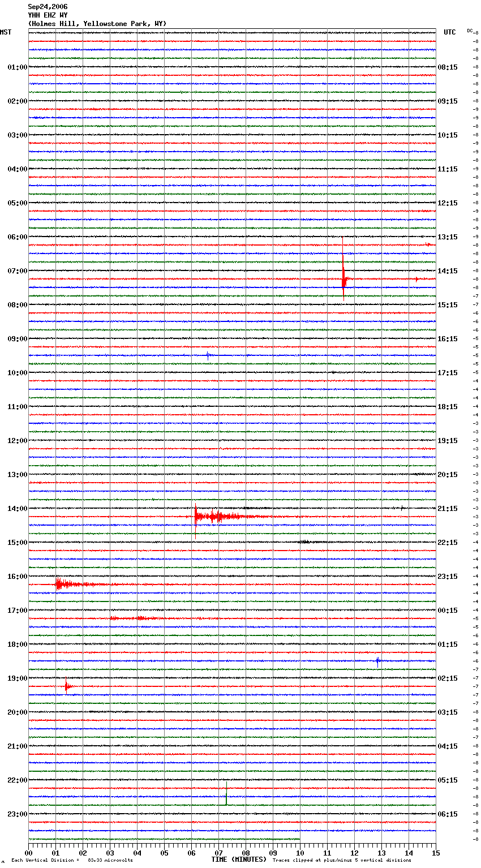Click the 14:15 UTC time label
The width and height of the screenshot is (481, 868).
pyautogui.click(x=448, y=271)
